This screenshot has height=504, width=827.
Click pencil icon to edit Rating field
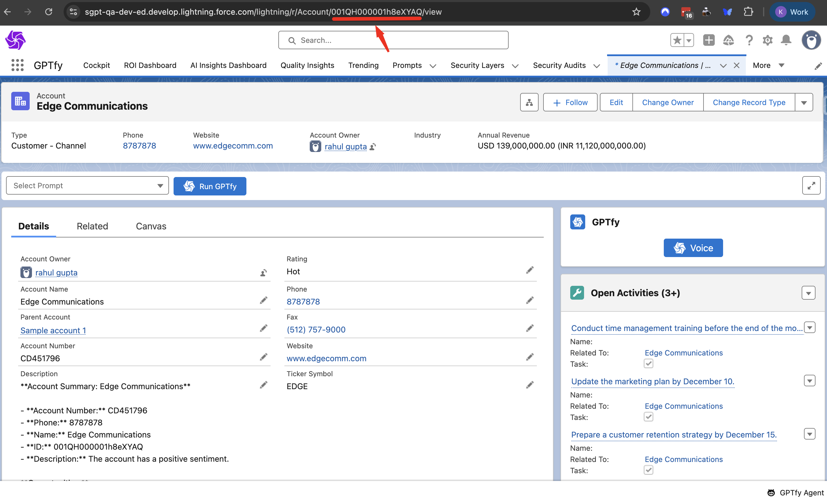pyautogui.click(x=530, y=270)
